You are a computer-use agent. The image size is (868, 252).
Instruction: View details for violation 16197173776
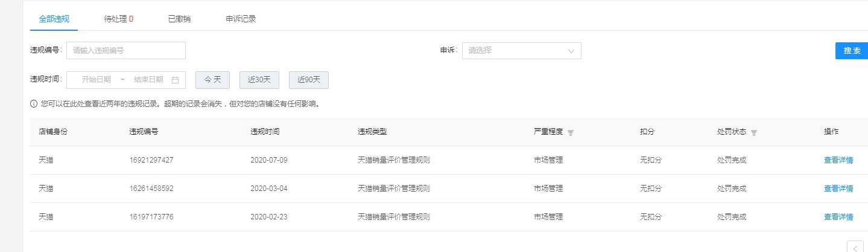tap(838, 217)
